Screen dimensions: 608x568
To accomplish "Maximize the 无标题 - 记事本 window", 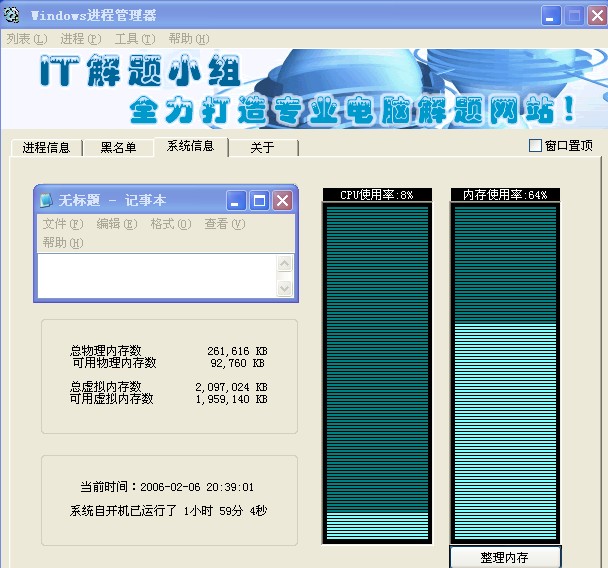I will point(259,200).
